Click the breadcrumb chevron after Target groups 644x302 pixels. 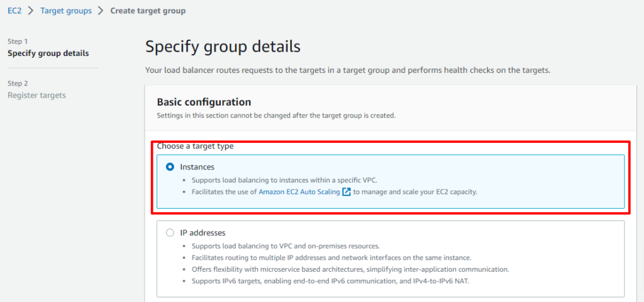[101, 11]
